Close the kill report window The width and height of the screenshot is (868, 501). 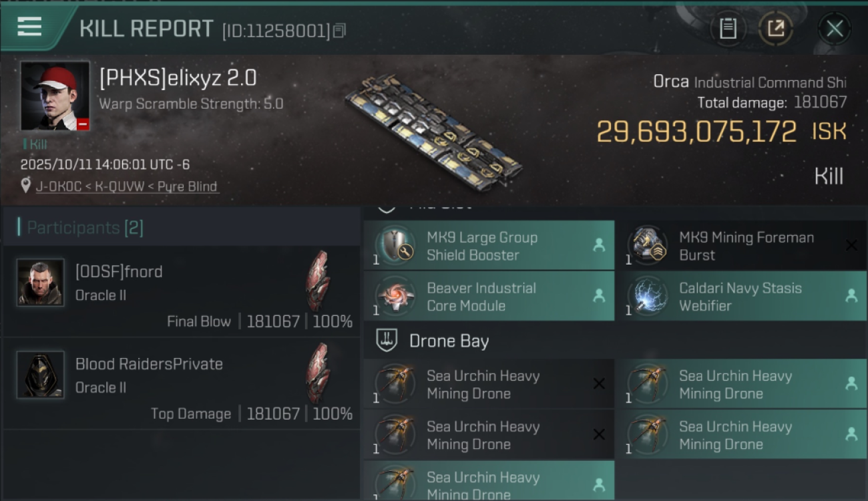tap(835, 29)
